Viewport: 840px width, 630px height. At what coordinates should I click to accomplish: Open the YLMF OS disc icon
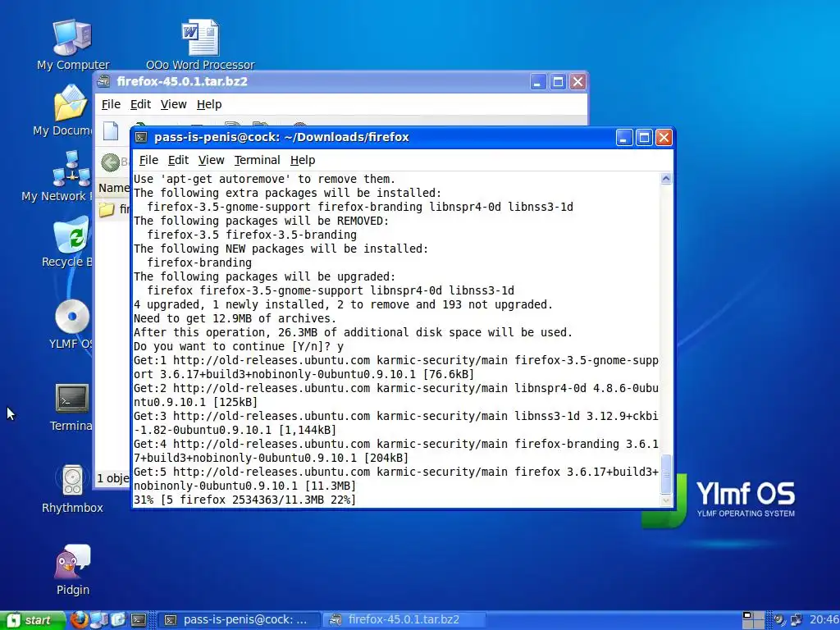click(x=72, y=316)
